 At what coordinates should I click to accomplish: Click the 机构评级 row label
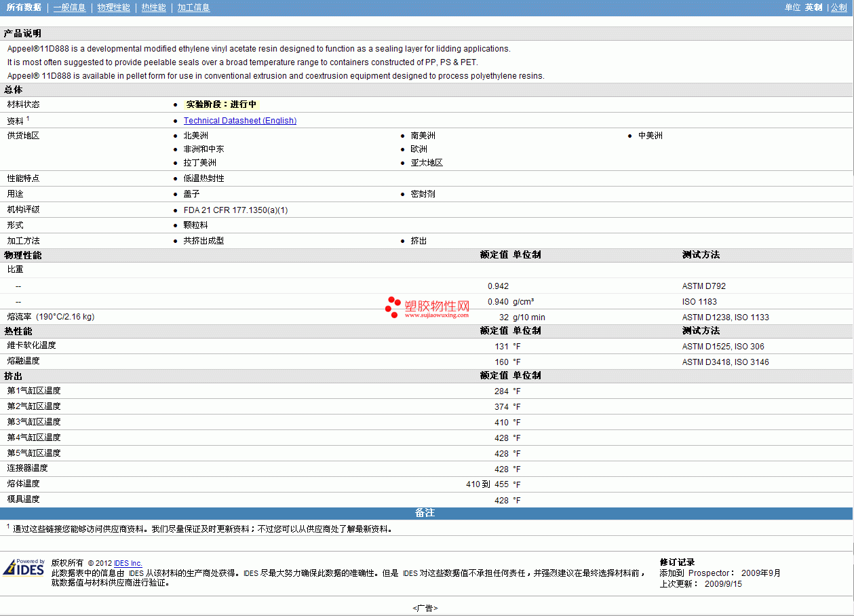24,210
